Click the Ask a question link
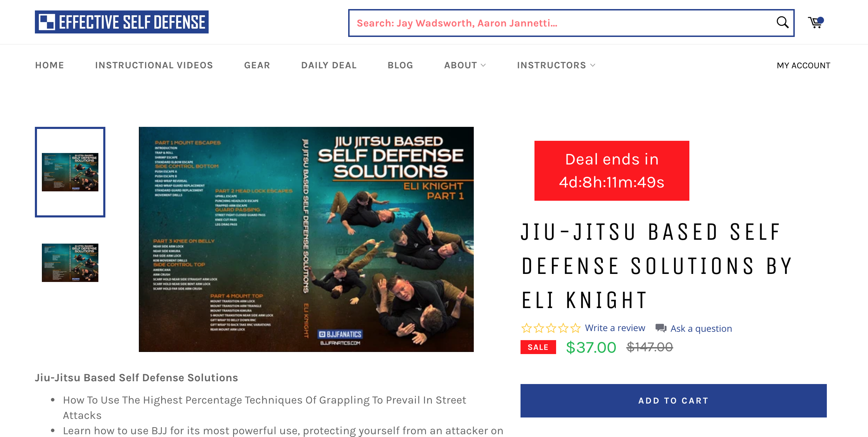Image resolution: width=868 pixels, height=437 pixels. pos(701,329)
